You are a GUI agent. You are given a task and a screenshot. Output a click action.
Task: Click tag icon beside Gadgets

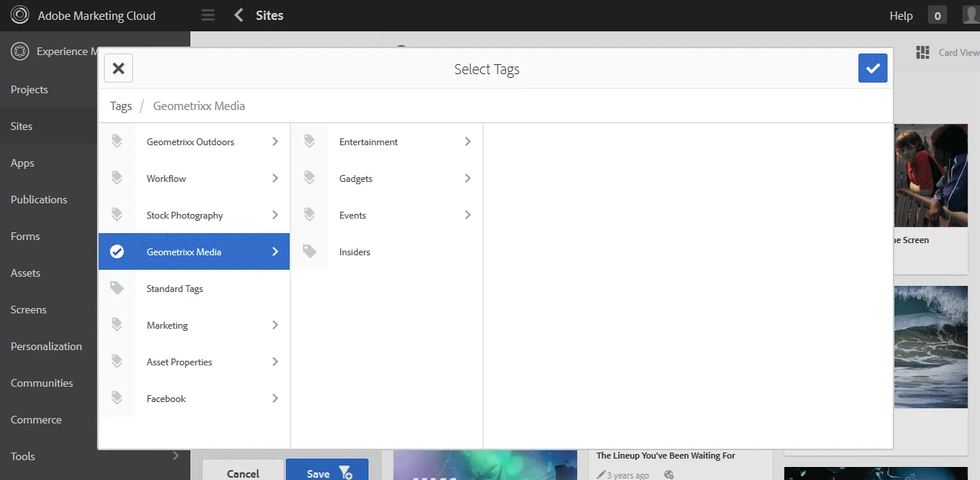pyautogui.click(x=310, y=178)
